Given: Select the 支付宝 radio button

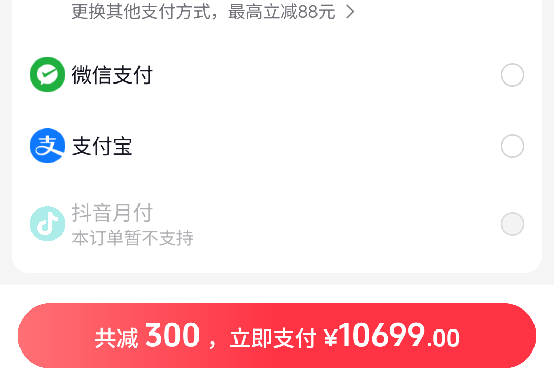Looking at the screenshot, I should [512, 146].
